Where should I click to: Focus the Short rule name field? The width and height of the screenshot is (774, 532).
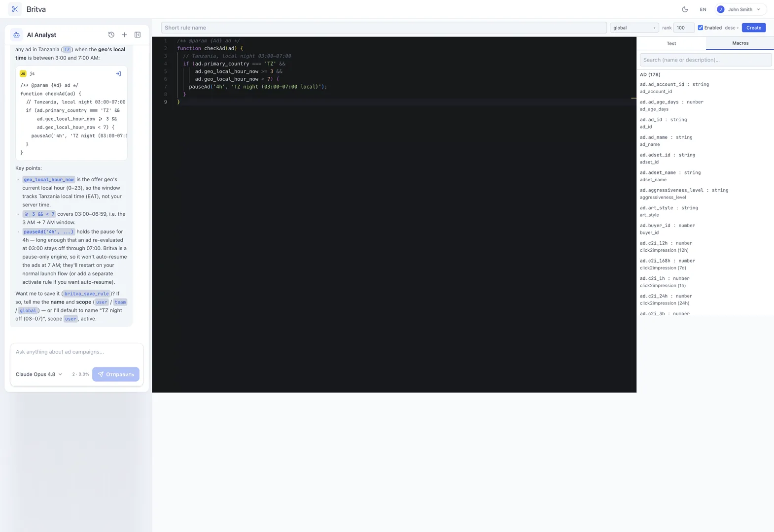(x=384, y=28)
